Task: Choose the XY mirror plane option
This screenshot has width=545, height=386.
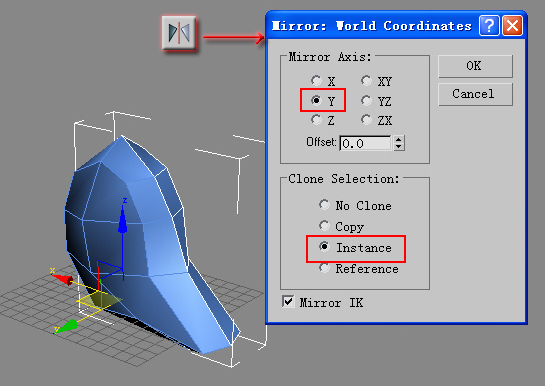Action: pos(366,81)
